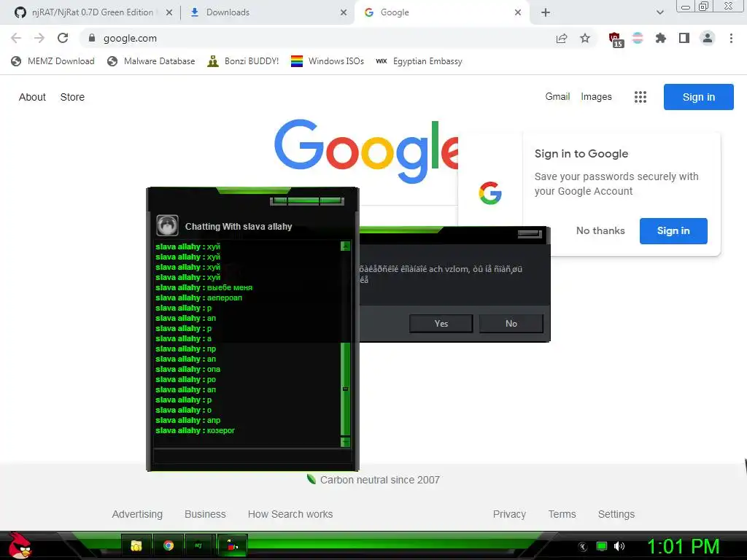Click No thanks in the sign-in popup
Screen dimensions: 747x560
[x=600, y=230]
